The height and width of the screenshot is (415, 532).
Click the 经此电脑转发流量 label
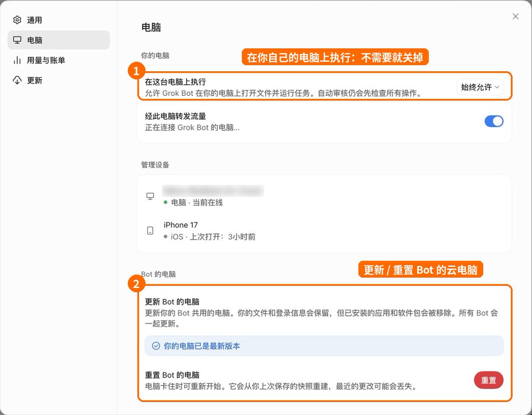[x=176, y=116]
